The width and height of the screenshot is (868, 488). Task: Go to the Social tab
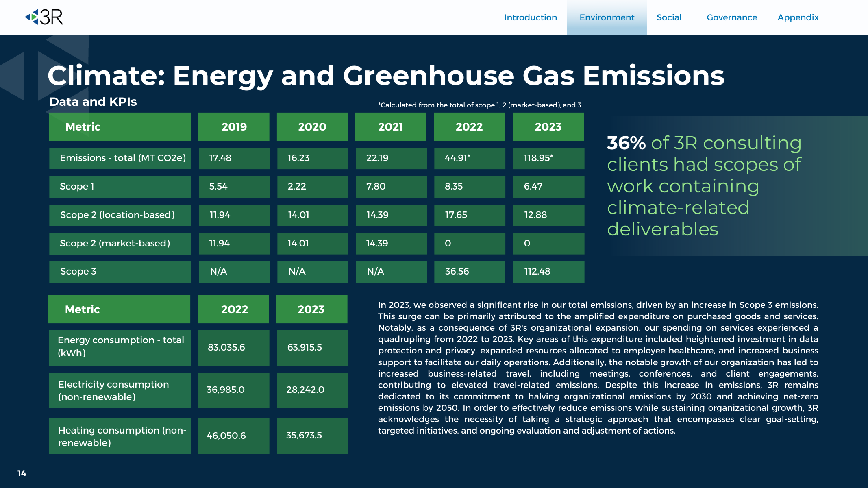click(x=669, y=17)
